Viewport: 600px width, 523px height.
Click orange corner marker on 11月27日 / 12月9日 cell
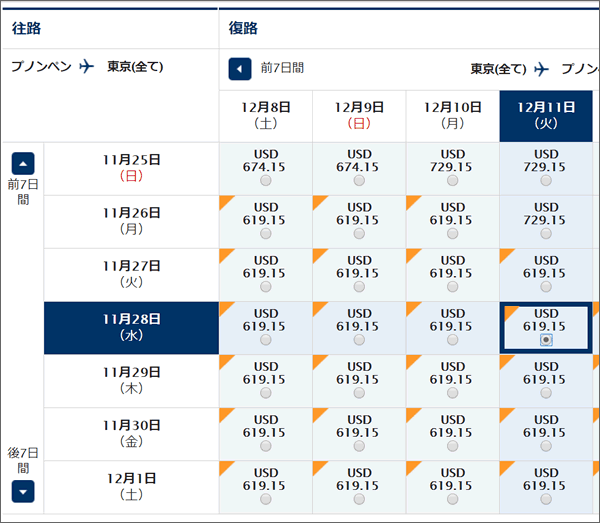[319, 254]
